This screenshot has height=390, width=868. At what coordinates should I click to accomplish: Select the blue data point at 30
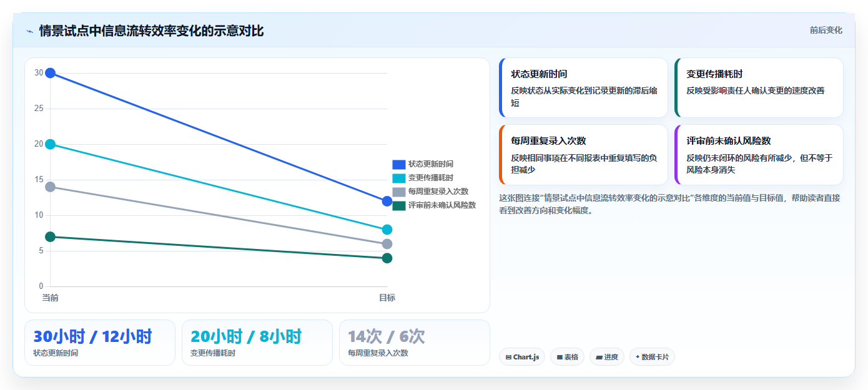51,73
